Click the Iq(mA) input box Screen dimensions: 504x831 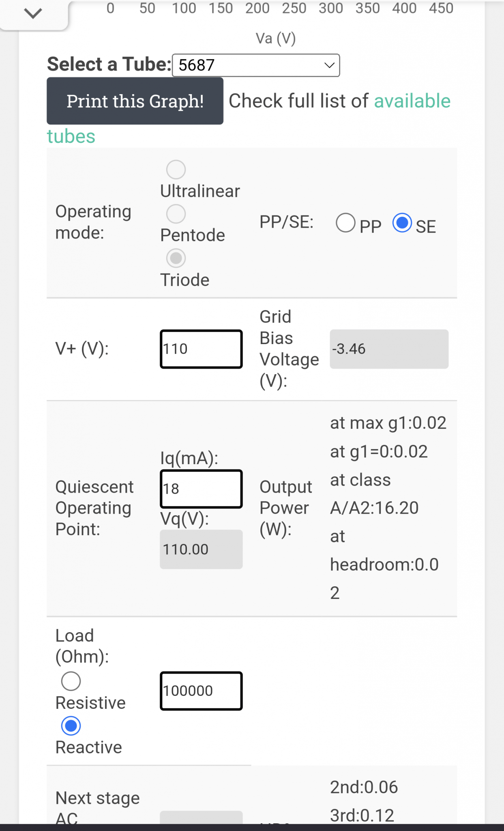201,489
